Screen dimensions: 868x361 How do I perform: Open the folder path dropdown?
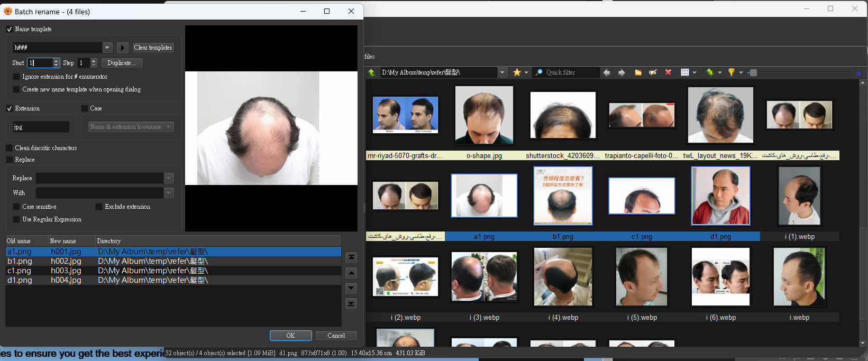[502, 72]
